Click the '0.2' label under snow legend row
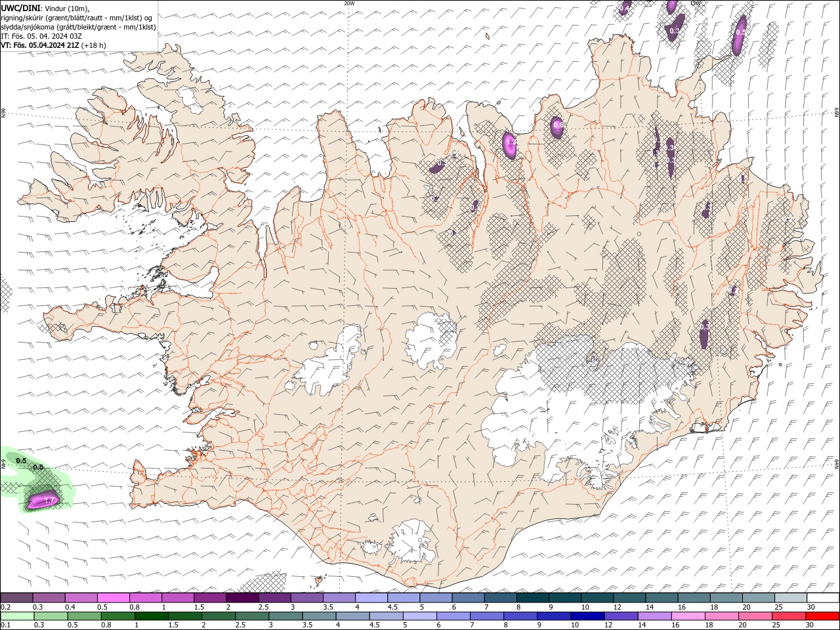Screen dimensions: 840x630 (x=5, y=607)
